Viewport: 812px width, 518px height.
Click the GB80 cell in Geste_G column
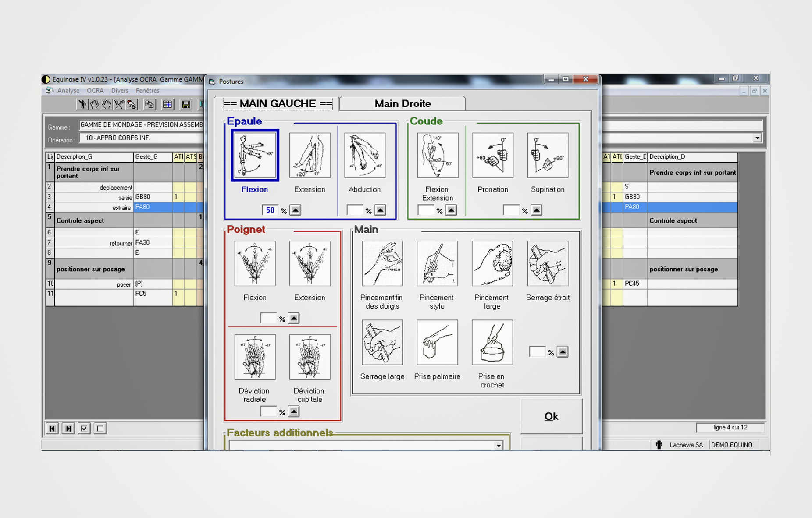153,197
